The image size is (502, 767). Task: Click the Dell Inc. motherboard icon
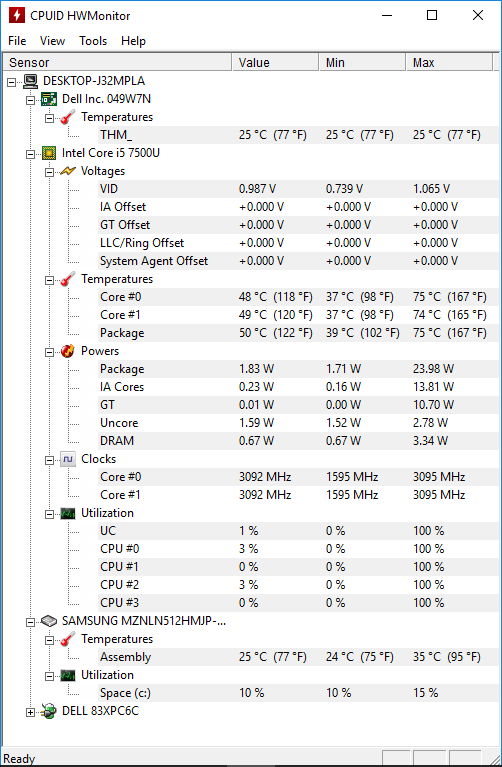tap(48, 99)
